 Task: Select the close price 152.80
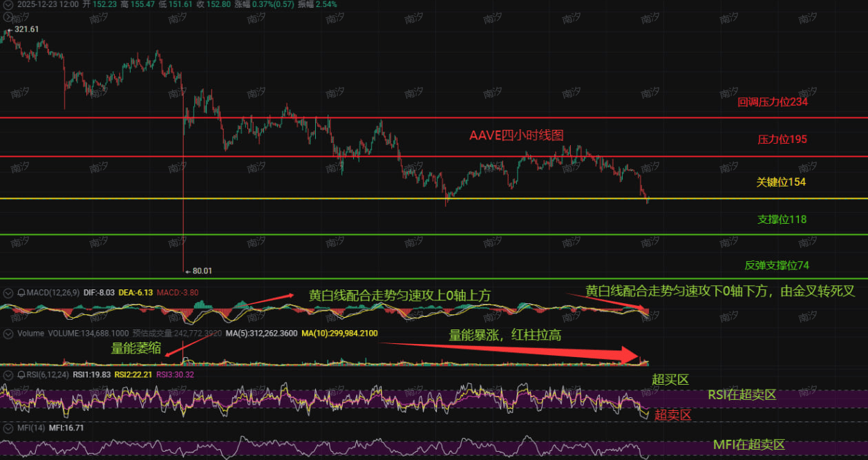click(218, 5)
